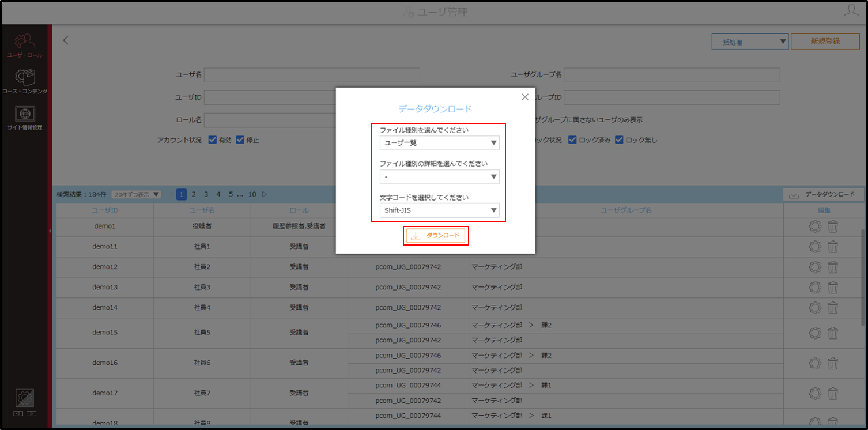Open the 文字コード dropdown showing Shift-JIS
868x430 pixels.
[439, 210]
